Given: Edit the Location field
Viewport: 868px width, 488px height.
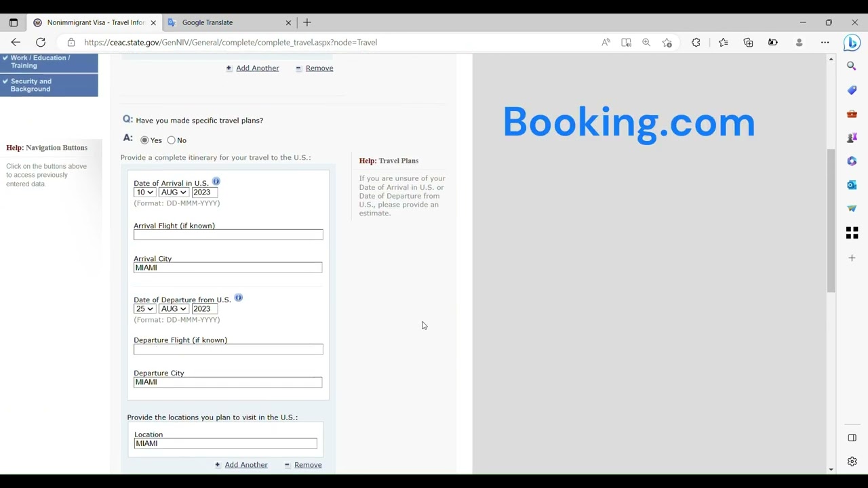Looking at the screenshot, I should pos(225,443).
